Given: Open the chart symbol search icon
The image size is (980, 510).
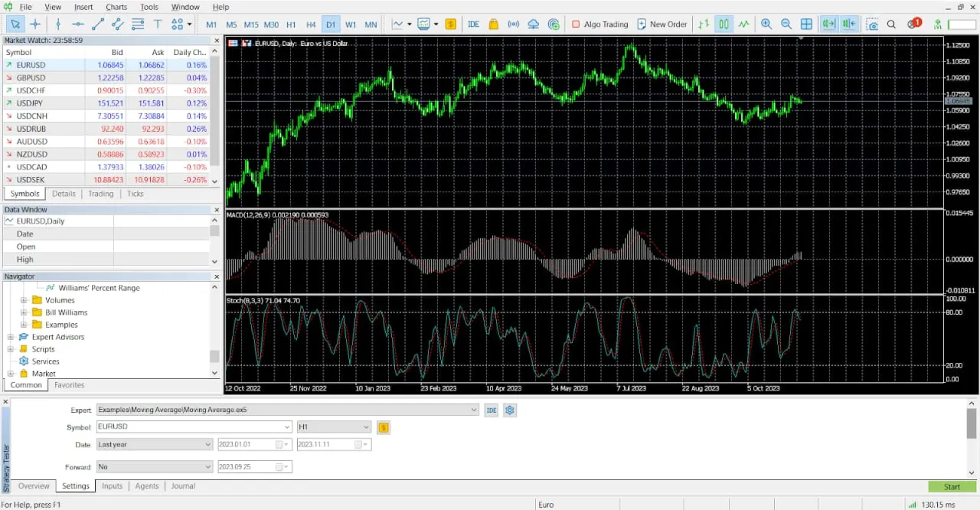Looking at the screenshot, I should coord(891,24).
